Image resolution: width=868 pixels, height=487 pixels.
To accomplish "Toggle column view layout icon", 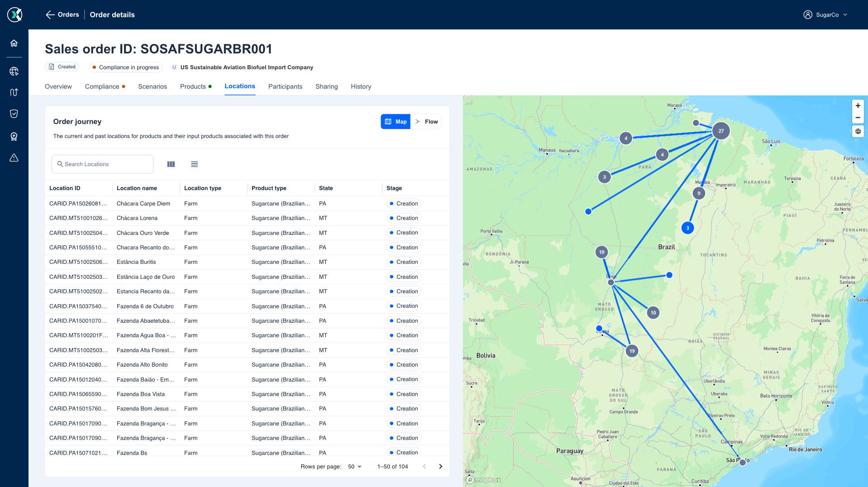I will 171,164.
